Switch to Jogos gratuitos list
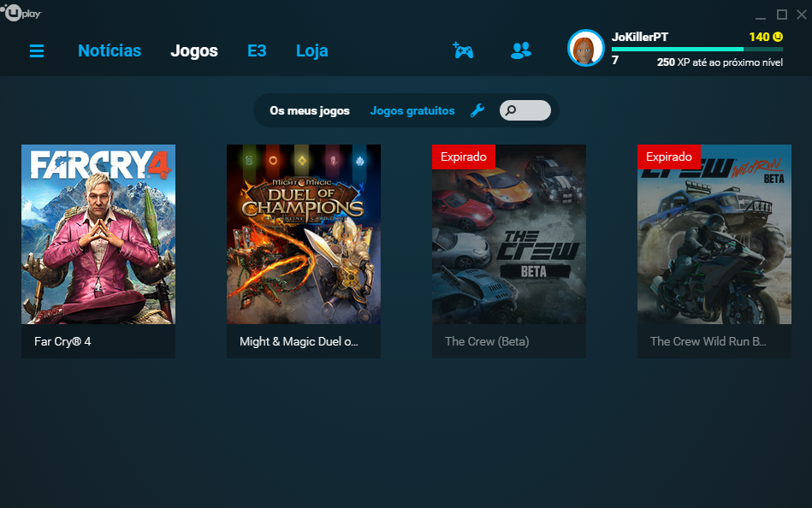The image size is (812, 508). pos(412,111)
